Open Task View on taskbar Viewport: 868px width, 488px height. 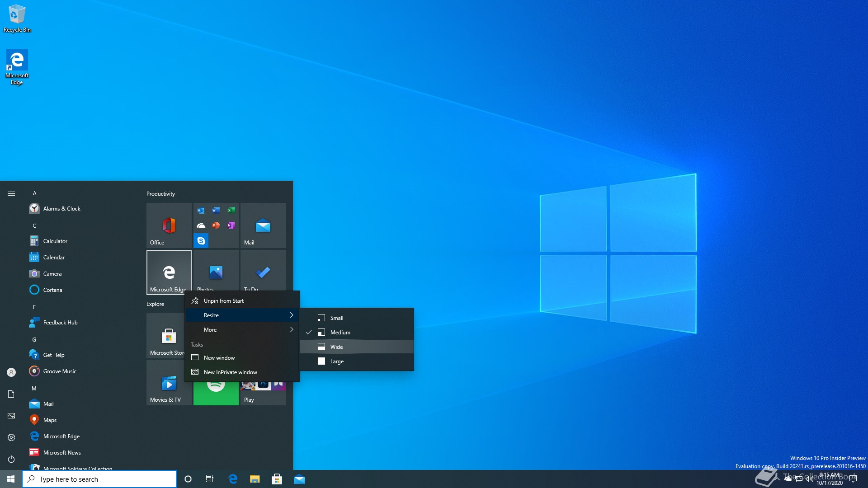(x=210, y=479)
